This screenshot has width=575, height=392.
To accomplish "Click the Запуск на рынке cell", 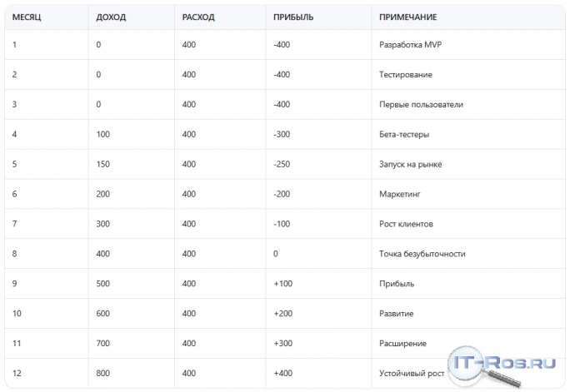I will pos(410,164).
